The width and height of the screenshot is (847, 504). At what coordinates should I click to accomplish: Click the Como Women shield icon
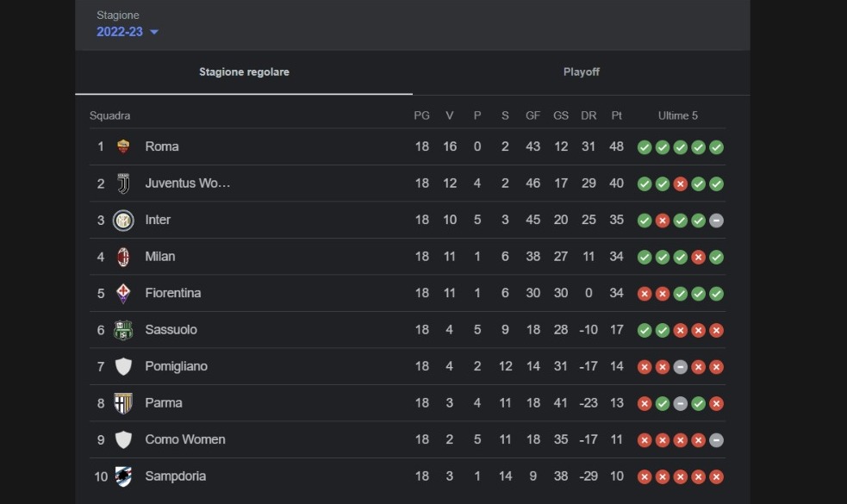pos(123,439)
